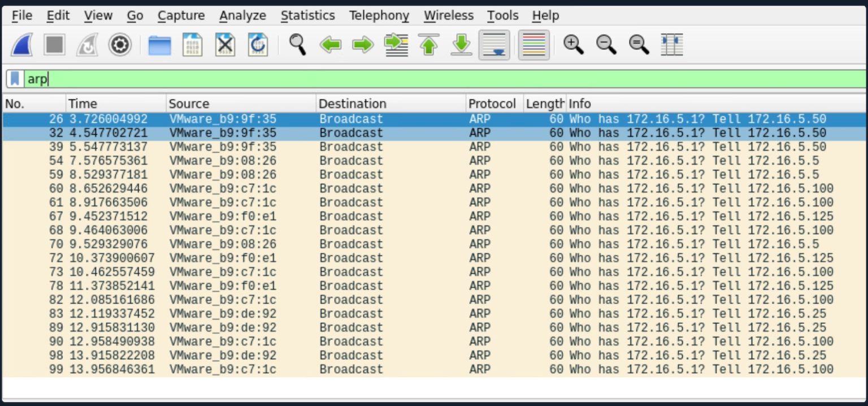Open the Telephony menu
Image resolution: width=868 pixels, height=406 pixels.
coord(379,16)
